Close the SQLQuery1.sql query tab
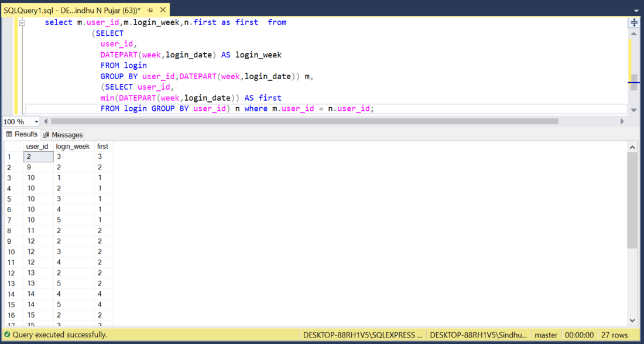 click(162, 10)
